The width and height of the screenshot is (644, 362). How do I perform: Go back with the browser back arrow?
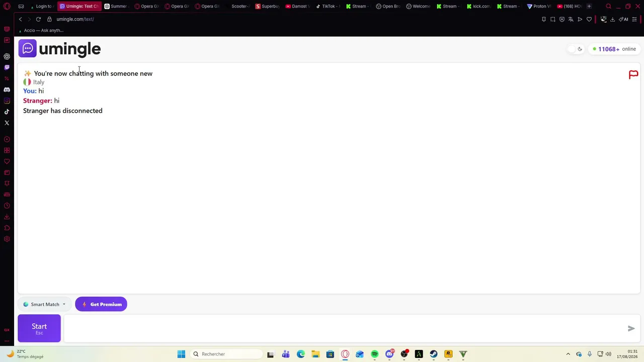(20, 19)
